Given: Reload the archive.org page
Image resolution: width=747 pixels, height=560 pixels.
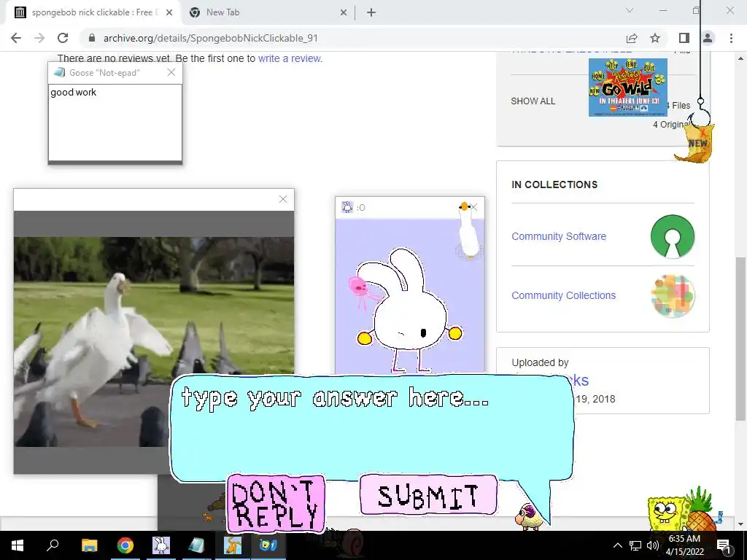Looking at the screenshot, I should tap(63, 38).
